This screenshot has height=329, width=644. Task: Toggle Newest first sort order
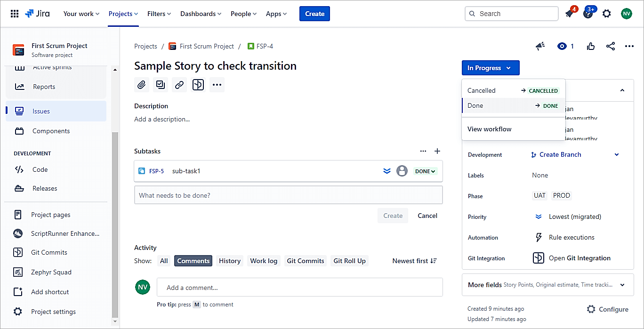click(414, 261)
